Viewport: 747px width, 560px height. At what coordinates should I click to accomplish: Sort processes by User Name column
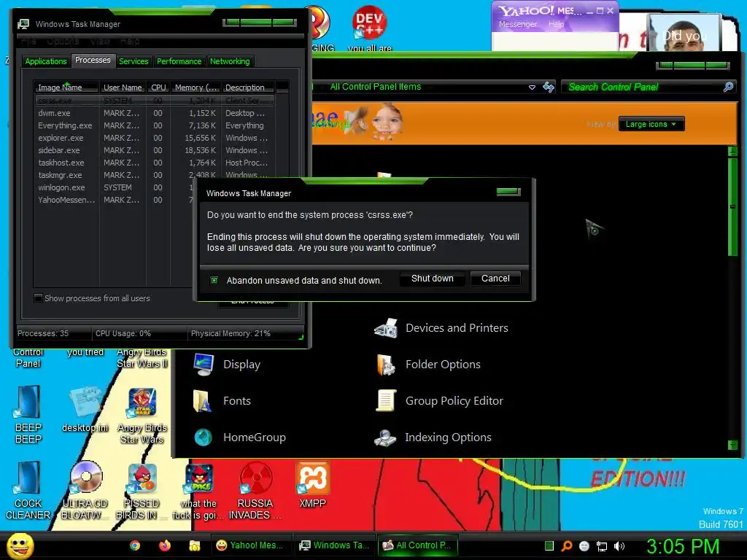[123, 87]
